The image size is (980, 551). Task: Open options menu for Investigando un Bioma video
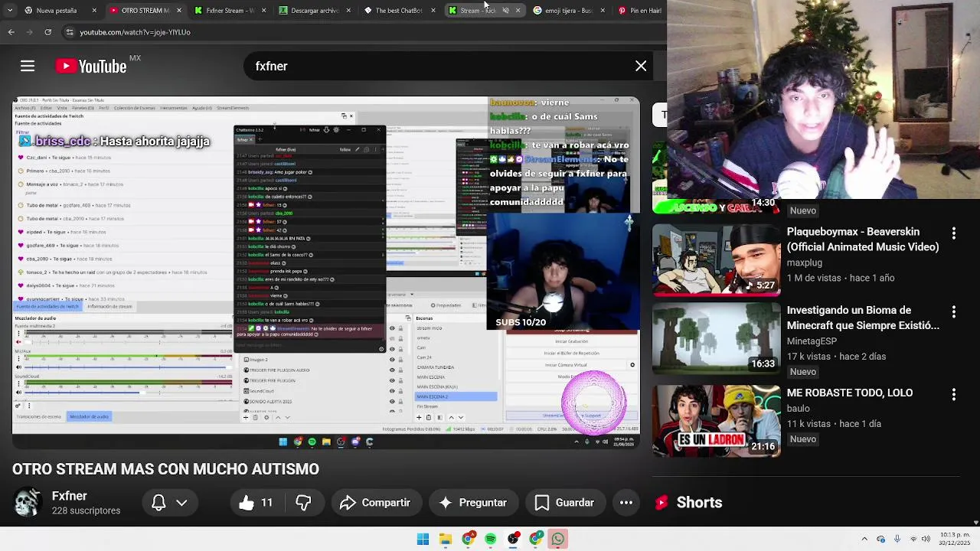(953, 311)
